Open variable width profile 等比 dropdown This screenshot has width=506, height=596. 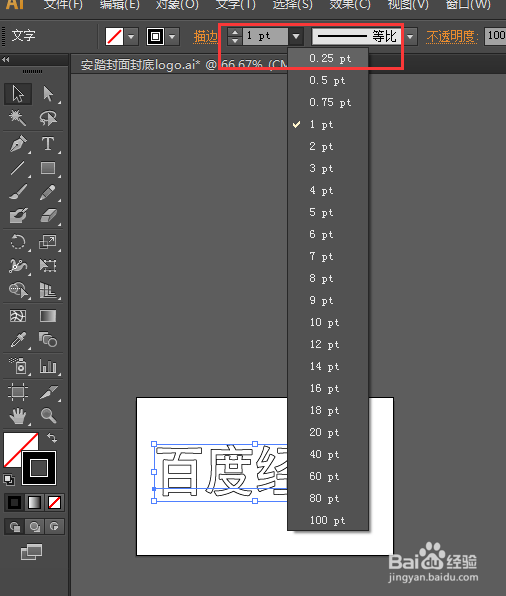point(410,37)
